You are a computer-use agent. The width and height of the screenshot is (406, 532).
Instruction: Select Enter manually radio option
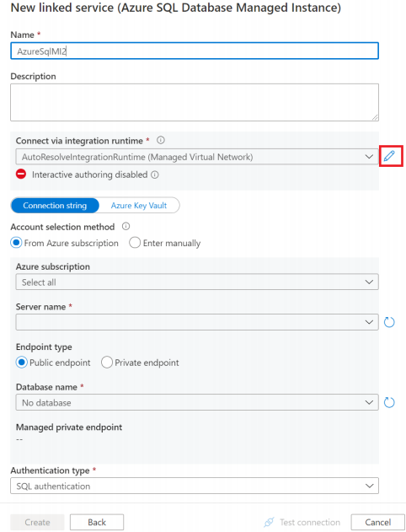(135, 243)
